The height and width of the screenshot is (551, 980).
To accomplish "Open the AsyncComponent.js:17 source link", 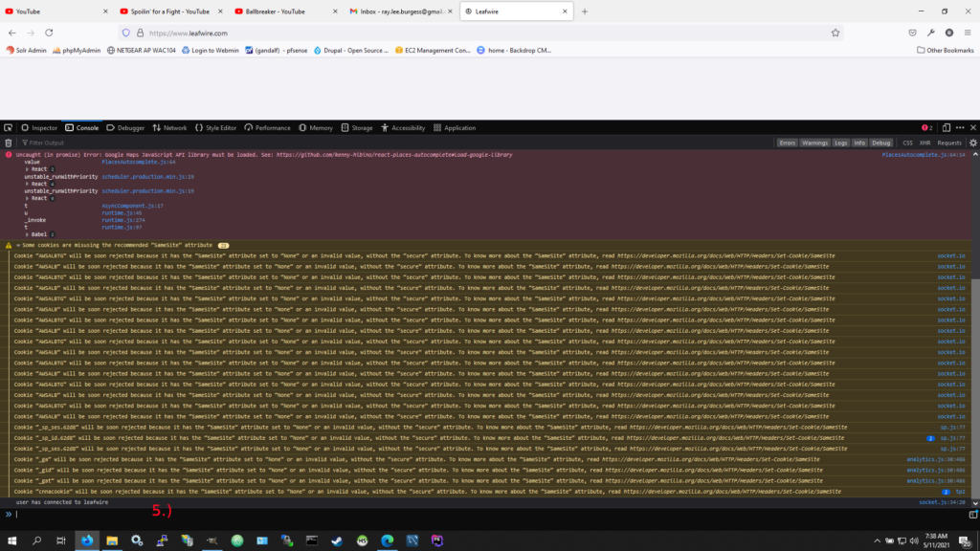I will 132,206.
